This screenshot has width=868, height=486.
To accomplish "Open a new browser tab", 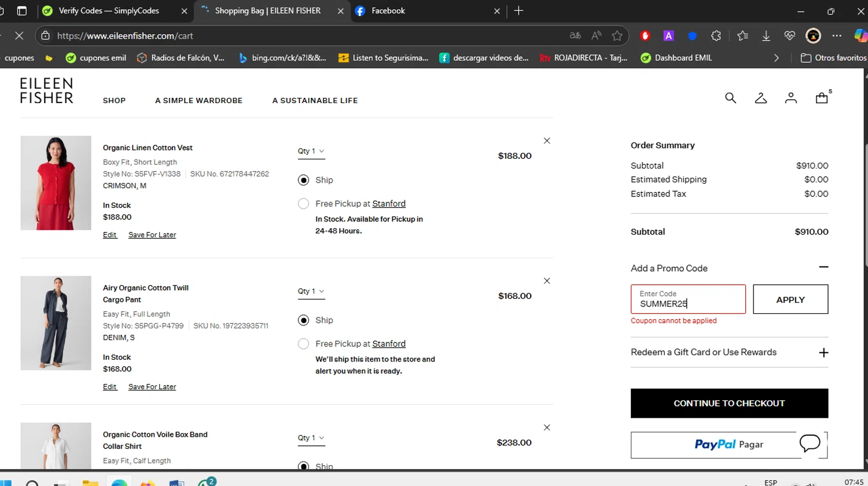I will [x=518, y=11].
